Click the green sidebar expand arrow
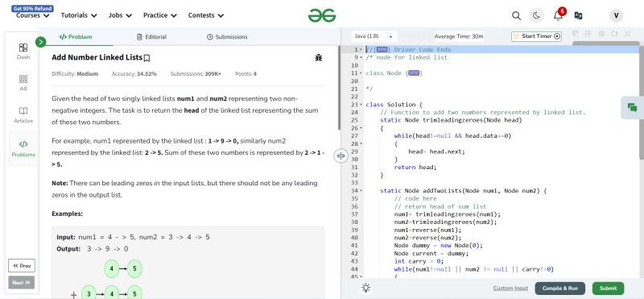The width and height of the screenshot is (644, 299). pos(41,42)
